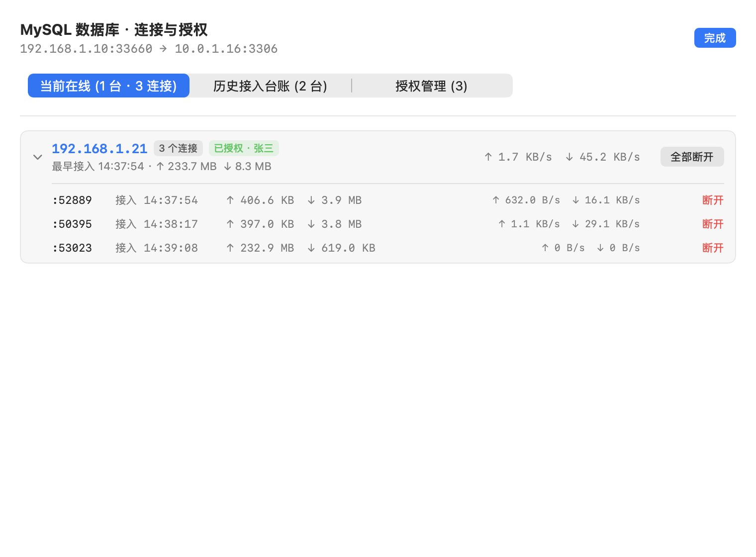This screenshot has width=756, height=557.
Task: Click upload arrow icon beside 1.7 KB/s
Action: (x=488, y=157)
